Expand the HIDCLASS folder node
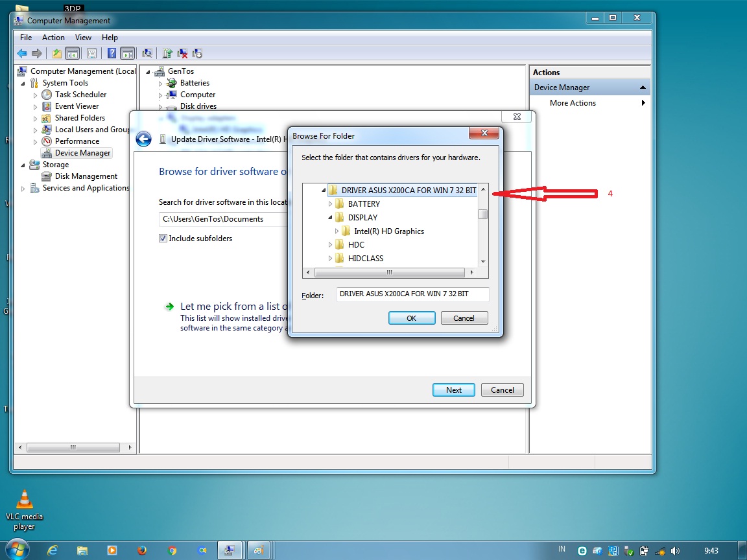747x560 pixels. (330, 259)
